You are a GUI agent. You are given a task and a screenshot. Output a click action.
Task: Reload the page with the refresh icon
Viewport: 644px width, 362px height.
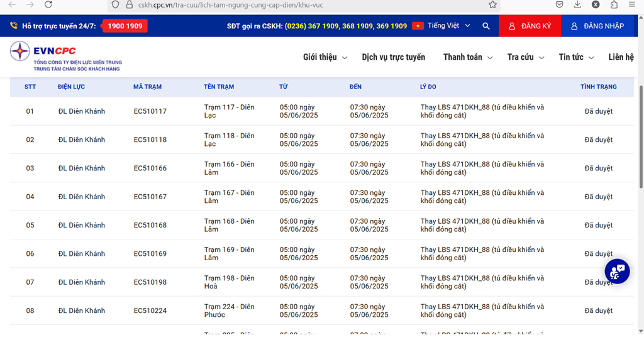coord(48,4)
